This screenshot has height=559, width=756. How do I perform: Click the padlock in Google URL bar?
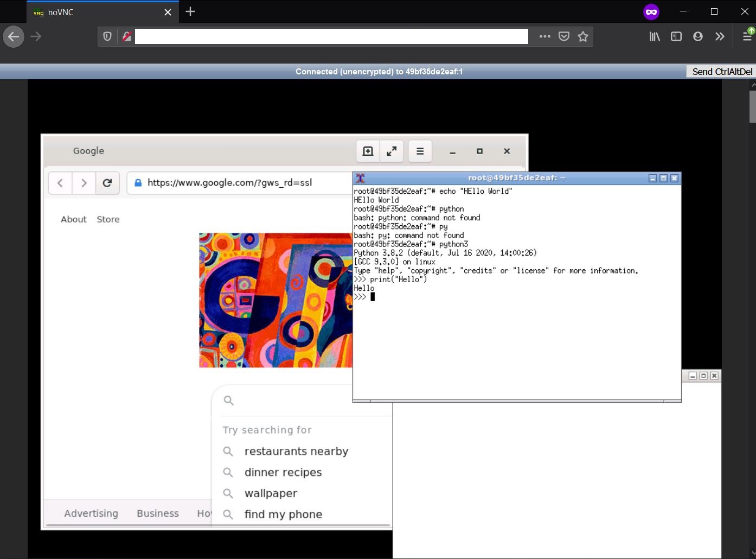138,183
